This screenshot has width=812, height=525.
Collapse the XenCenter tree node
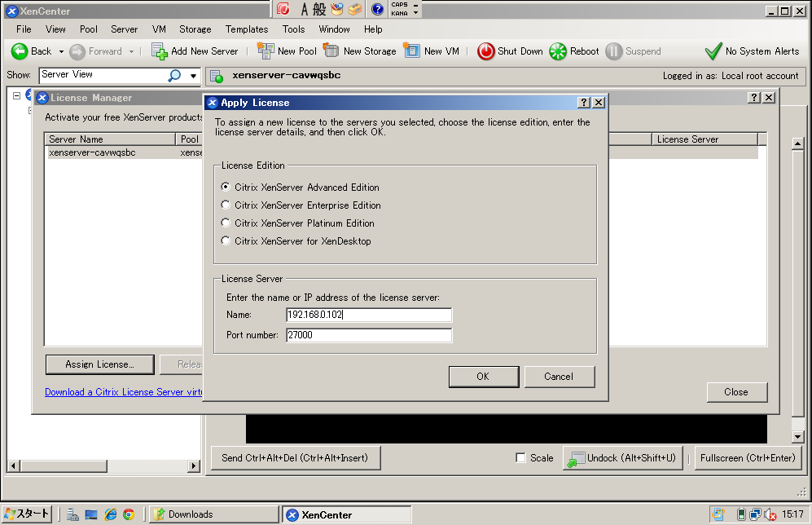[16, 96]
